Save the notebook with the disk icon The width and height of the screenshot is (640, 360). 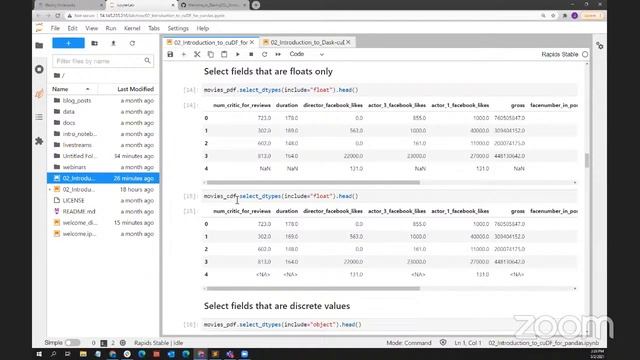pos(170,54)
